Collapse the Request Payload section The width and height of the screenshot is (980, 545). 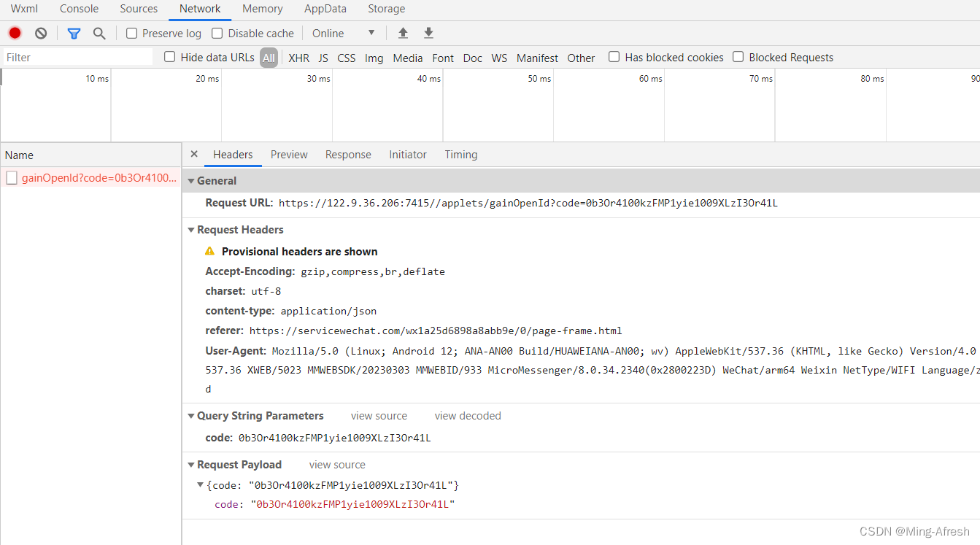pyautogui.click(x=192, y=465)
